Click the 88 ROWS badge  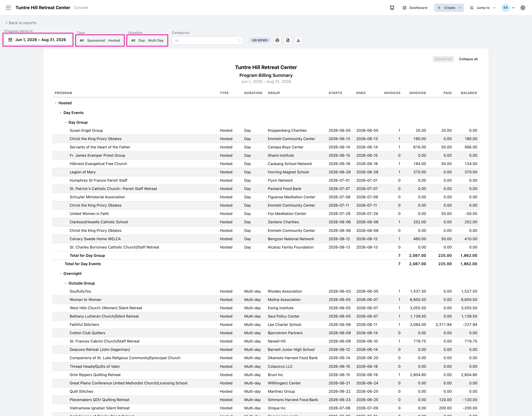[x=260, y=40]
